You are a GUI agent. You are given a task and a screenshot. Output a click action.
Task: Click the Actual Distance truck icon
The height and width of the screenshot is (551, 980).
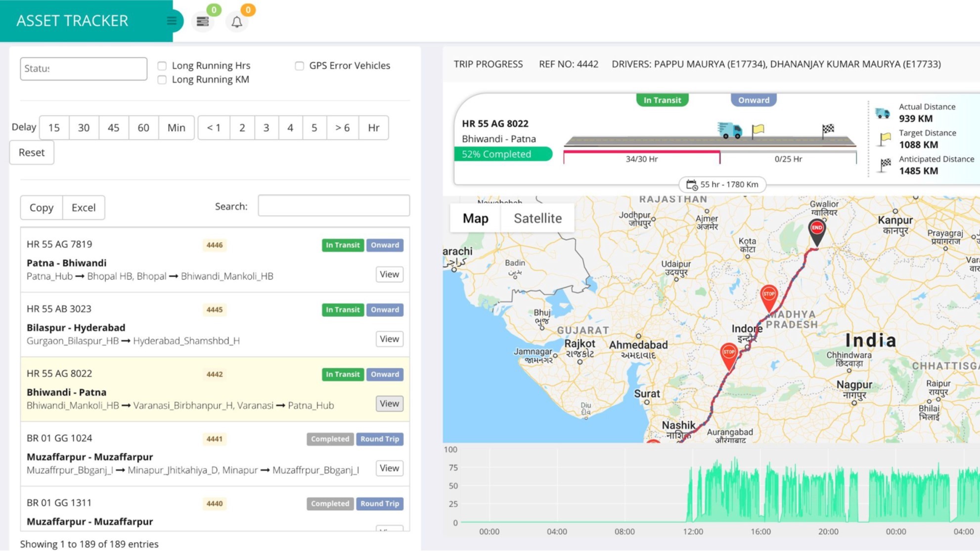(x=883, y=113)
